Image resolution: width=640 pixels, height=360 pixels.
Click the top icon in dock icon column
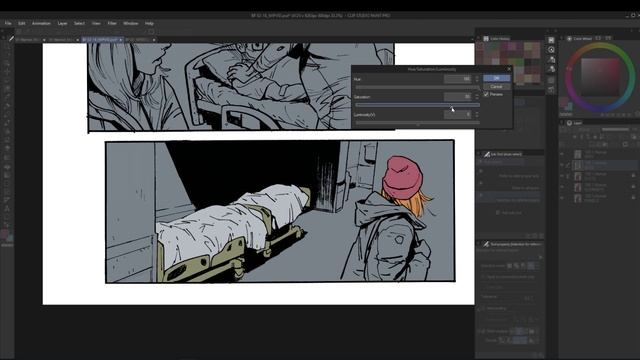551,40
